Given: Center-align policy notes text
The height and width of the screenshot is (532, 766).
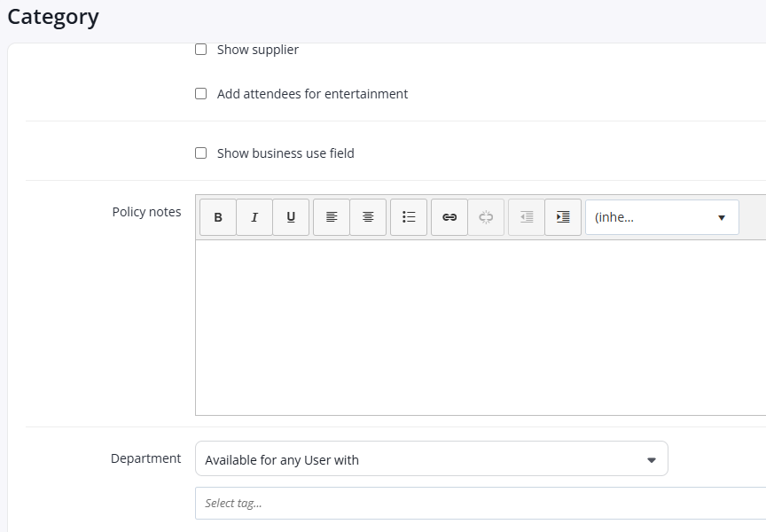Looking at the screenshot, I should [x=368, y=217].
